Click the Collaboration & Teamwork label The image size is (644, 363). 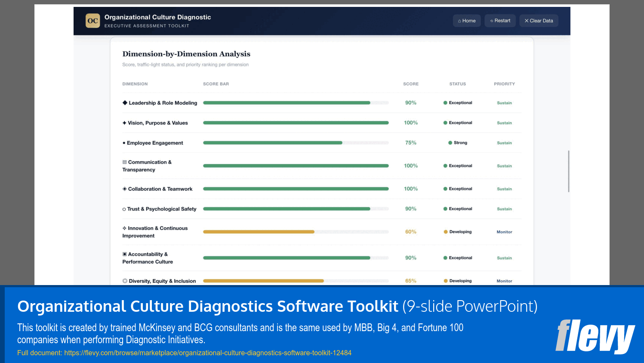click(160, 189)
